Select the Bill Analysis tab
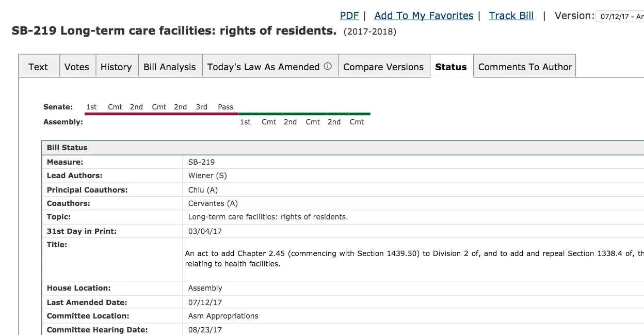The width and height of the screenshot is (644, 335). (170, 67)
